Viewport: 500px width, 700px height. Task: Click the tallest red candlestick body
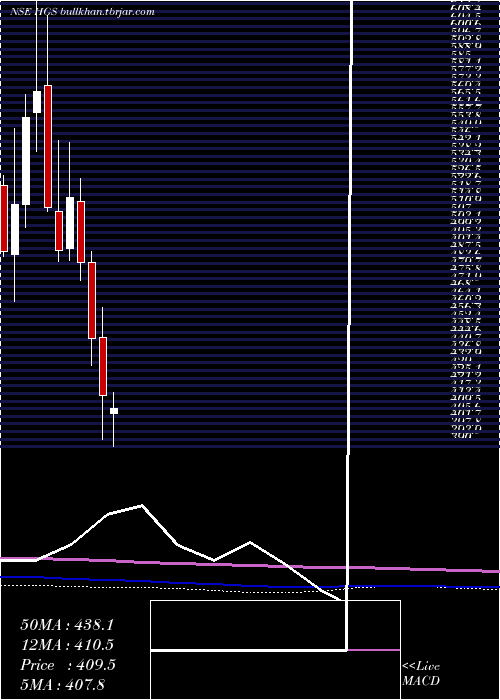(x=48, y=146)
